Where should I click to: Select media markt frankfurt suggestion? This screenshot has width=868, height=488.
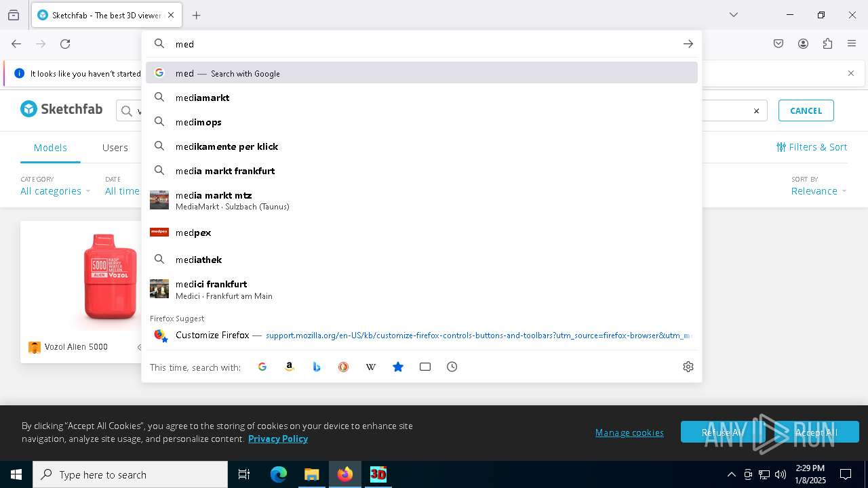(422, 171)
